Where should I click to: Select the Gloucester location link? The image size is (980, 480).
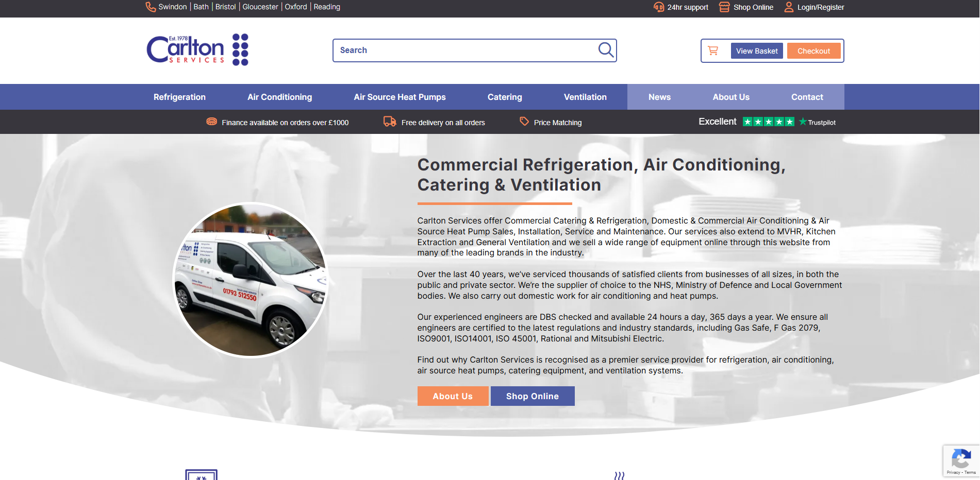(x=260, y=7)
